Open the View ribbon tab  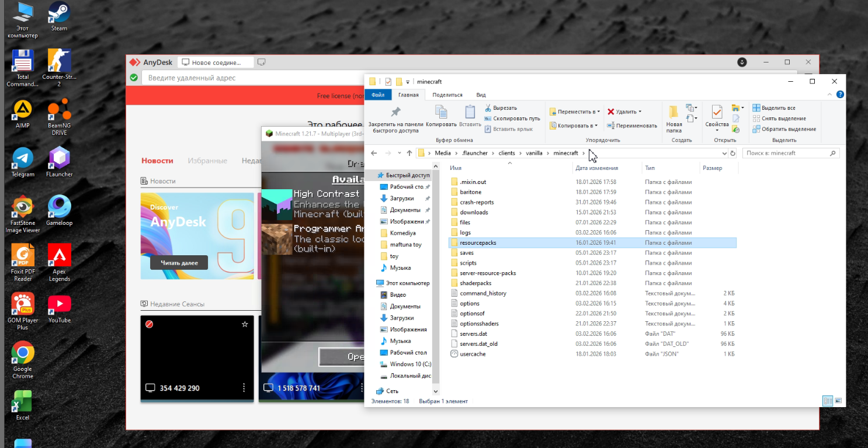(x=481, y=95)
